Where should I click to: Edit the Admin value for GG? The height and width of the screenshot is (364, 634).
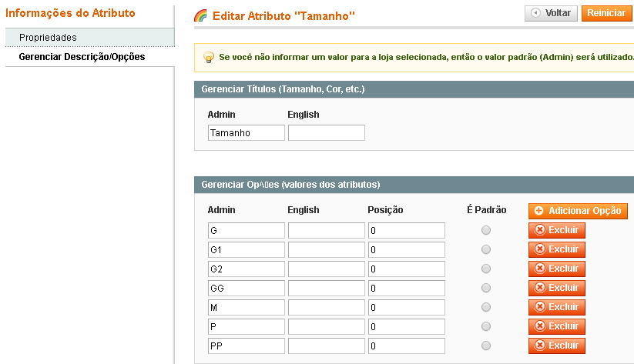[x=246, y=288]
